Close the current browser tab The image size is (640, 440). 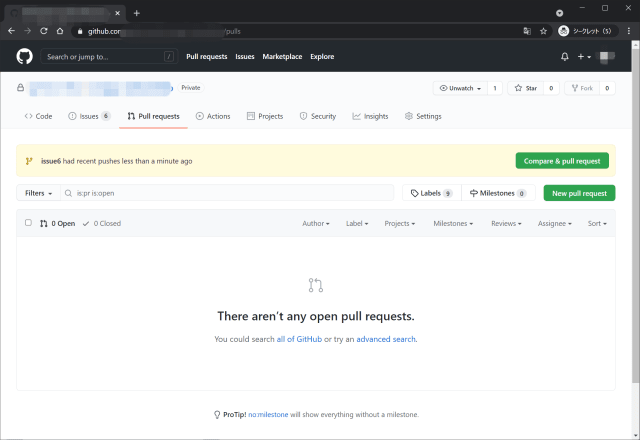pos(118,13)
